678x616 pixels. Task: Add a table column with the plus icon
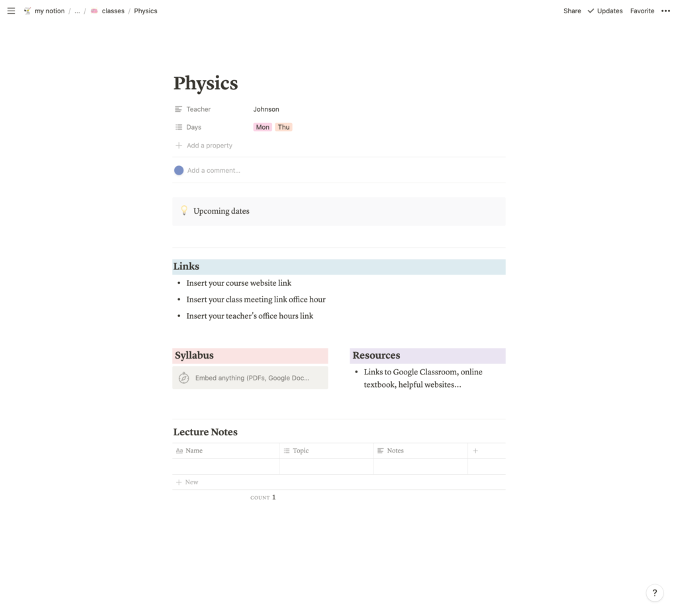(475, 451)
